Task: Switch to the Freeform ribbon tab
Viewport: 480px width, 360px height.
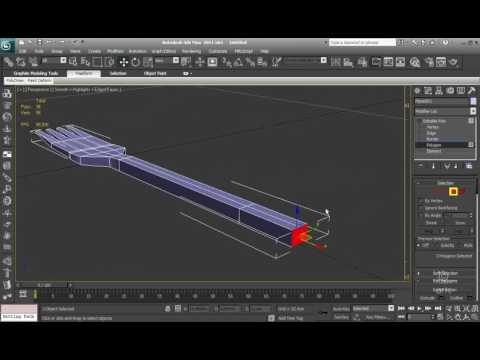Action: pos(83,73)
